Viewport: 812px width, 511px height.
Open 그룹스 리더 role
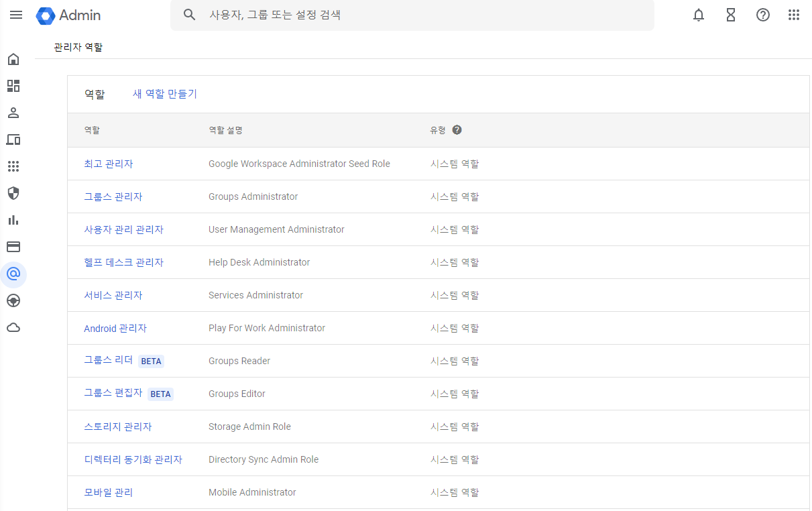coord(109,360)
